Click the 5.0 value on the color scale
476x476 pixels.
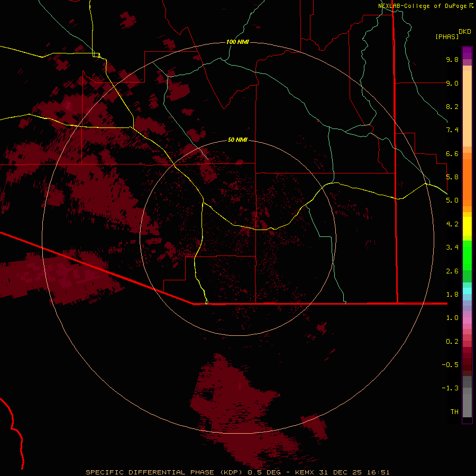(x=452, y=200)
